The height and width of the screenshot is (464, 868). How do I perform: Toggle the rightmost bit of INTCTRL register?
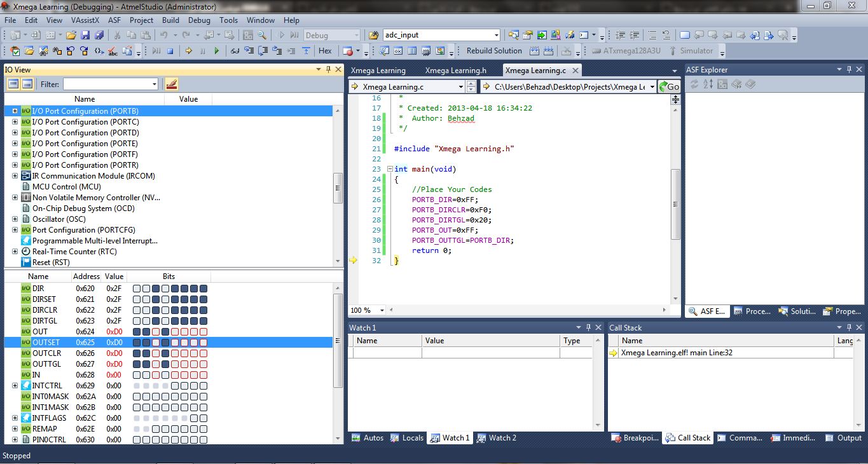(203, 386)
